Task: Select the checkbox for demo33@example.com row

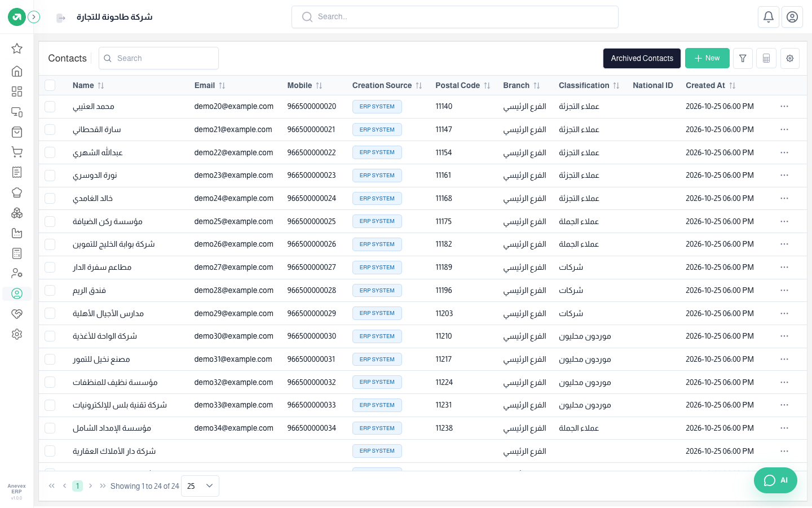Action: point(50,405)
